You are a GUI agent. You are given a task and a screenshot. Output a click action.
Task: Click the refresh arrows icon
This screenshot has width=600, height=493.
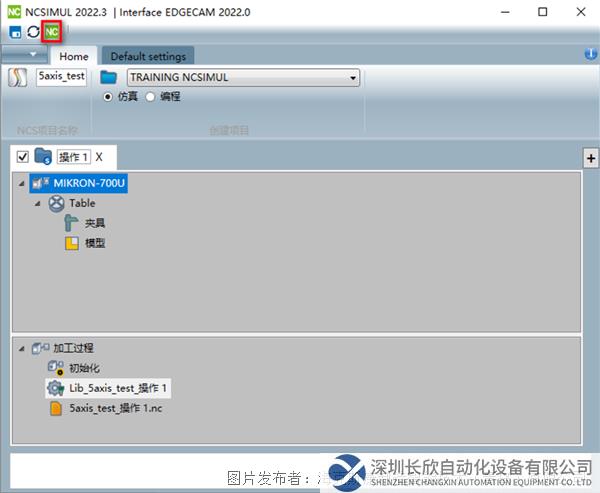(33, 32)
